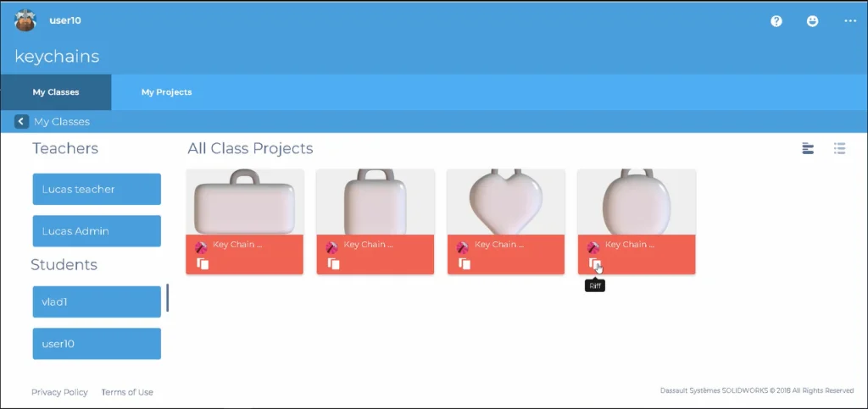Click Riff icon on the first keychain card

click(x=203, y=263)
